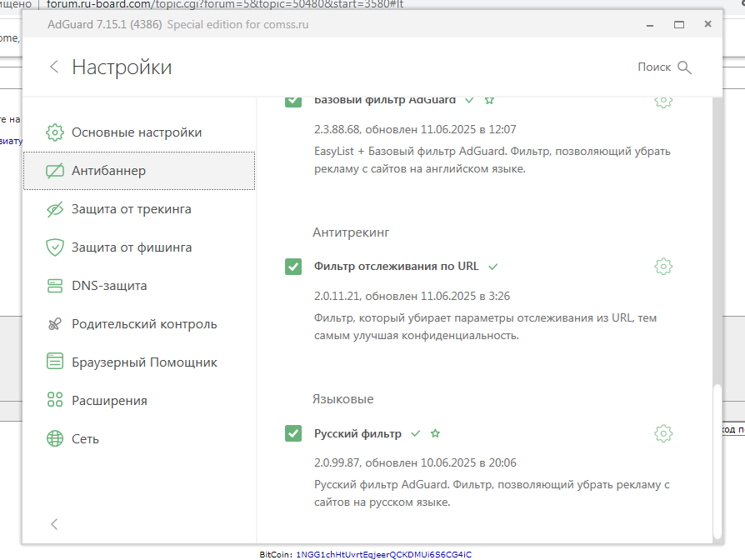Click the browser address bar URL
This screenshot has height=560, width=745.
click(x=225, y=4)
